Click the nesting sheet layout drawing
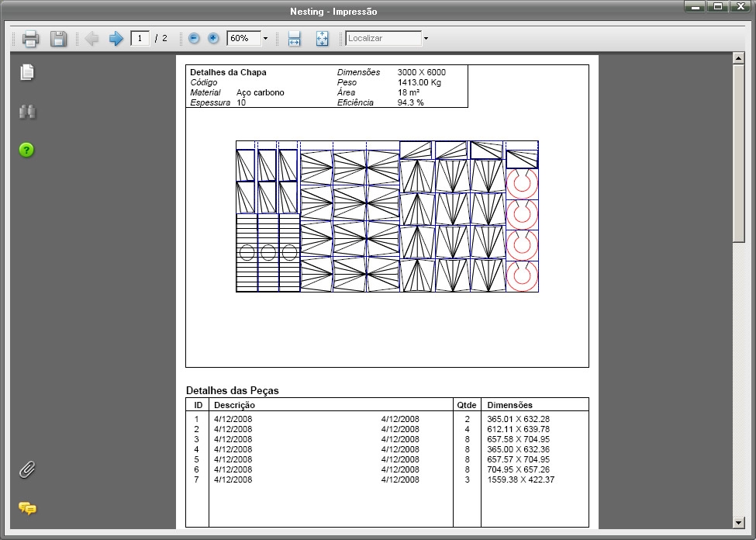The image size is (756, 540). click(x=387, y=216)
